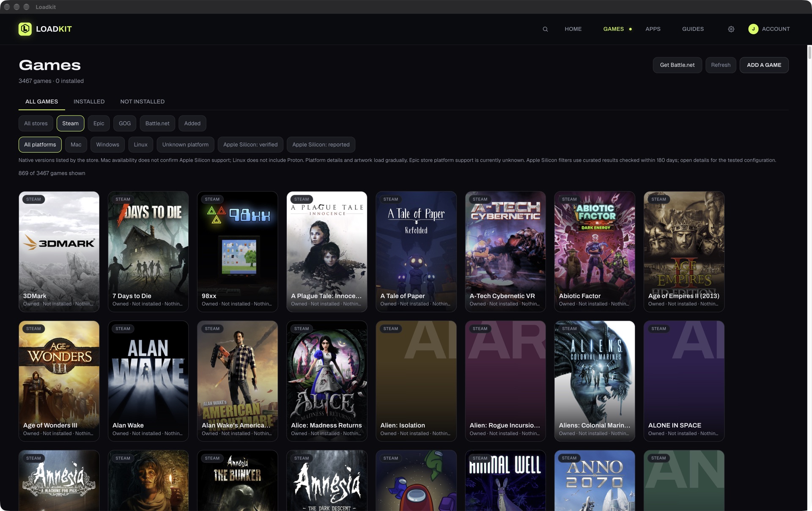Click the account avatar J icon
Image resolution: width=812 pixels, height=511 pixels.
pos(753,29)
